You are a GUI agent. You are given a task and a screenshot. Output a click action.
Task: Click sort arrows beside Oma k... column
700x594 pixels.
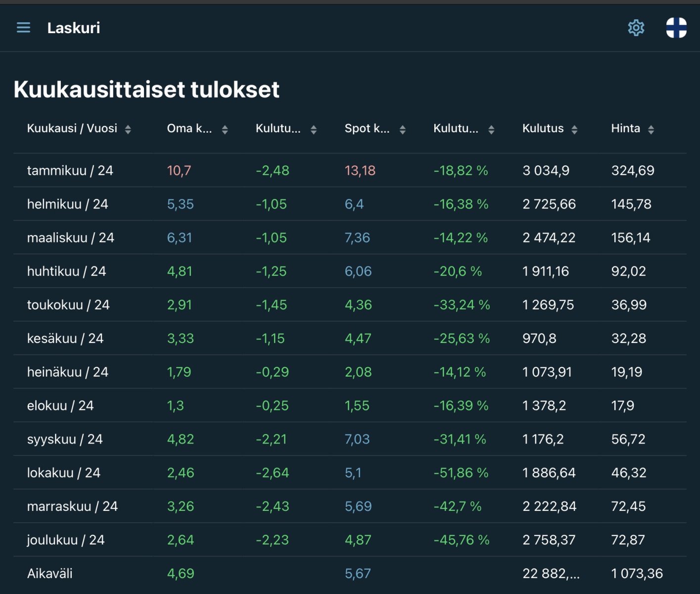coord(225,130)
